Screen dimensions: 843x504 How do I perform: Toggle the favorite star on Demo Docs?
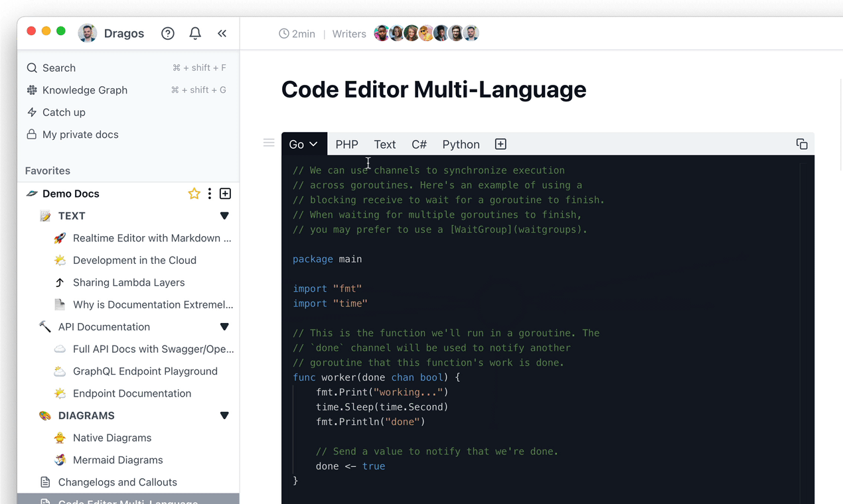194,193
